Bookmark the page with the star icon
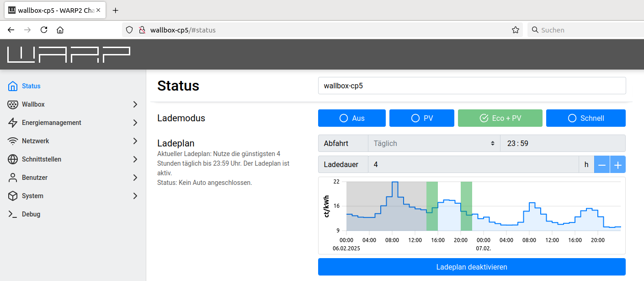The image size is (644, 281). tap(516, 30)
